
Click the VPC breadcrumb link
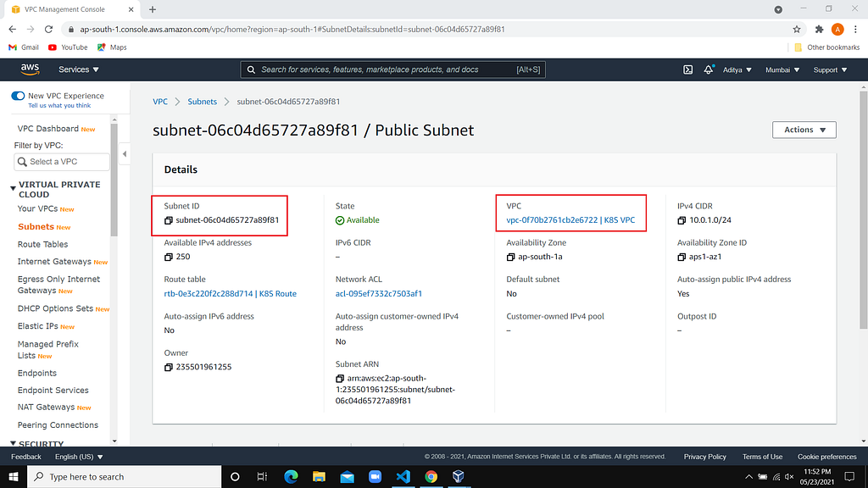coord(160,102)
